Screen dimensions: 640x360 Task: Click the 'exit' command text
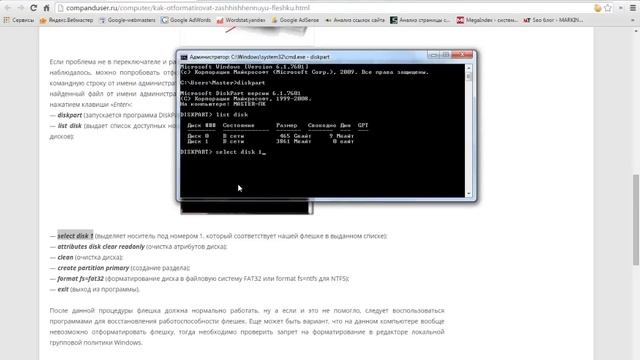[x=63, y=289]
